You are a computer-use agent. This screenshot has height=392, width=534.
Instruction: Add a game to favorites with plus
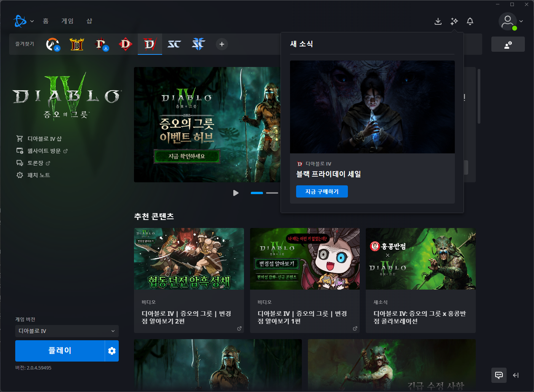coord(222,44)
